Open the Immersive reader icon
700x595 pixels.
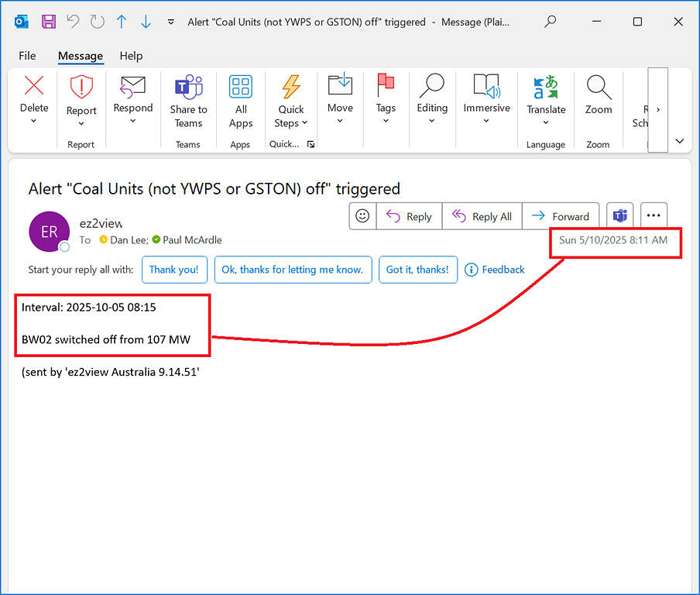click(x=486, y=86)
